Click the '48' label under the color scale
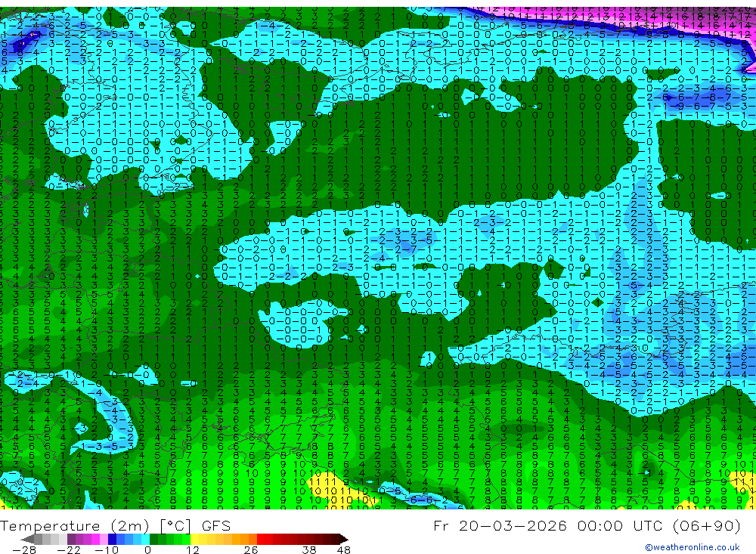756x554 pixels. (x=343, y=549)
